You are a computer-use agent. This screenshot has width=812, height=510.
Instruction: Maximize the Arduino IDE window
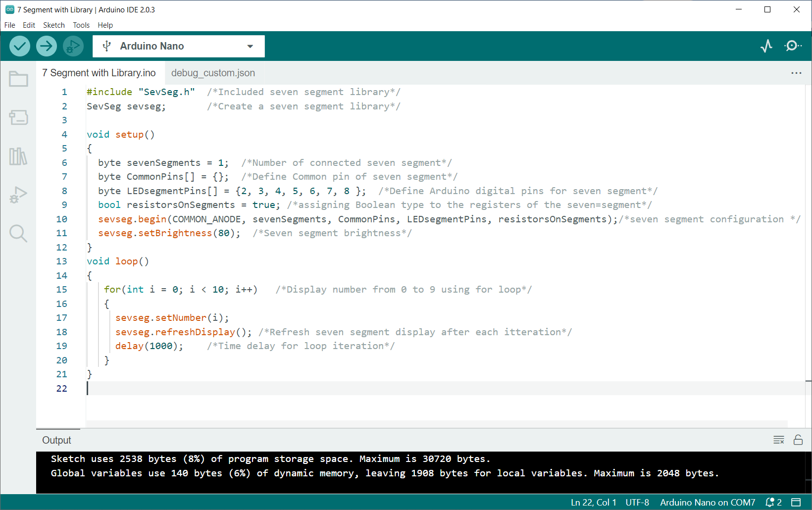767,9
